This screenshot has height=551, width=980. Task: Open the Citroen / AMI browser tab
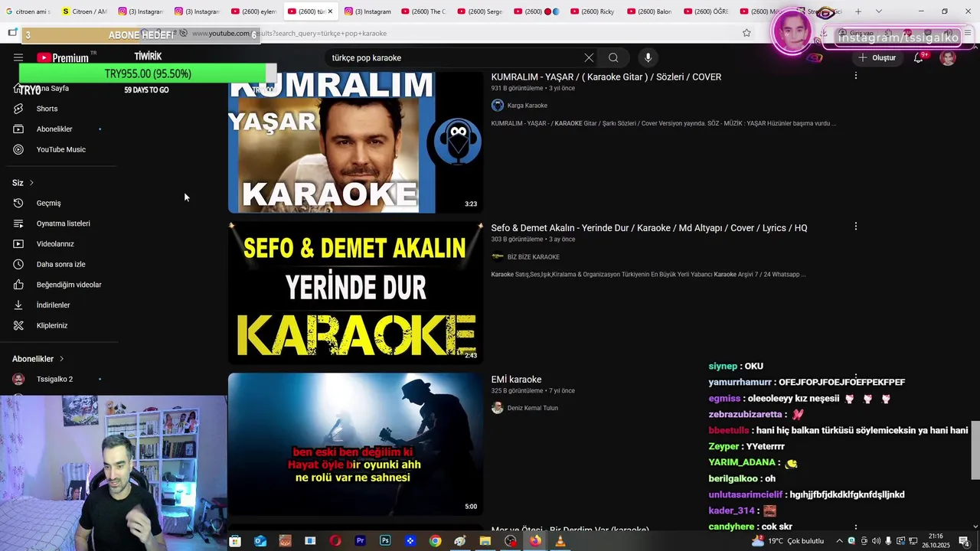(x=83, y=11)
